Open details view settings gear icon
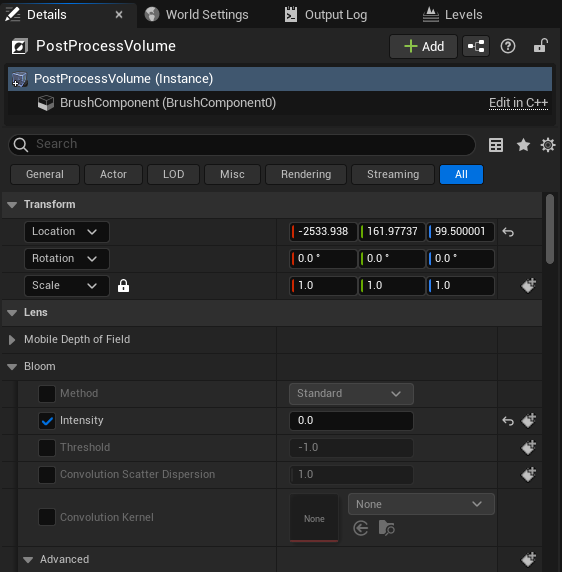This screenshot has height=572, width=562. pyautogui.click(x=547, y=145)
